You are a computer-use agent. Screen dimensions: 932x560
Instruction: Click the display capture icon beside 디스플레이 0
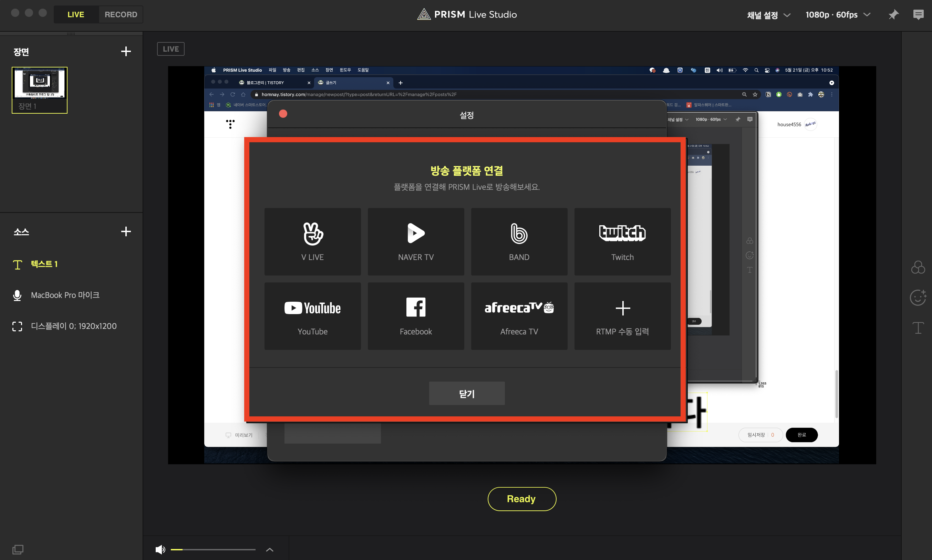click(17, 326)
